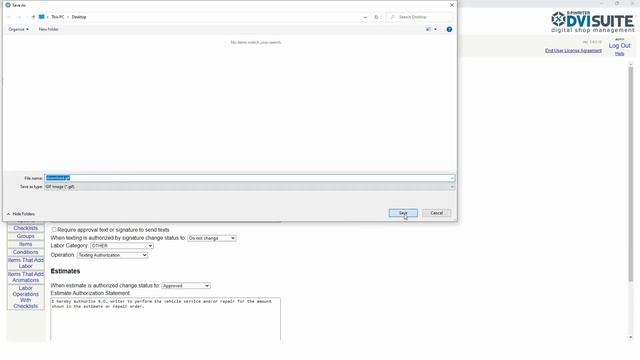Click the Search Desktop box
The height and width of the screenshot is (360, 640).
[420, 17]
